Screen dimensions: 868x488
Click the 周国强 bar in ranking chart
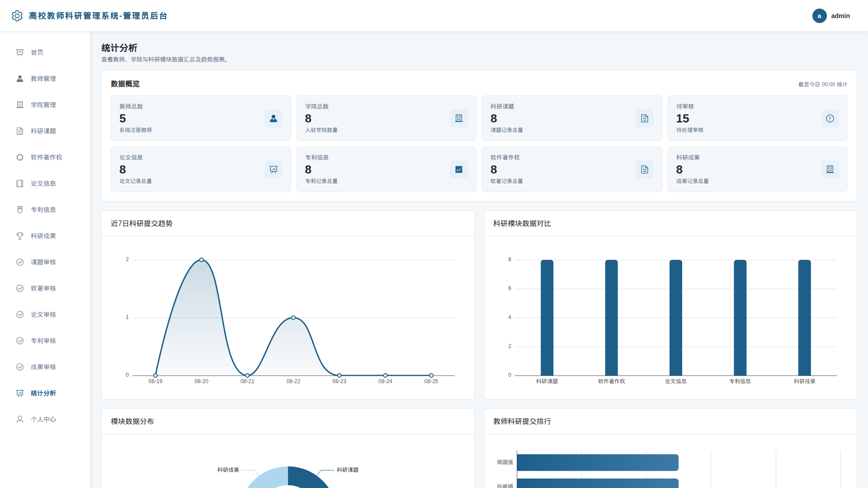click(x=598, y=462)
